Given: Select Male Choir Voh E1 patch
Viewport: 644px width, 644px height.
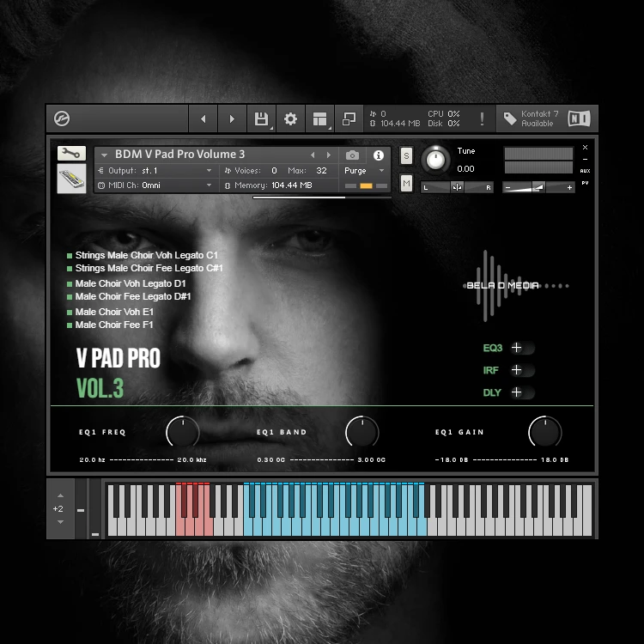Looking at the screenshot, I should (x=110, y=313).
